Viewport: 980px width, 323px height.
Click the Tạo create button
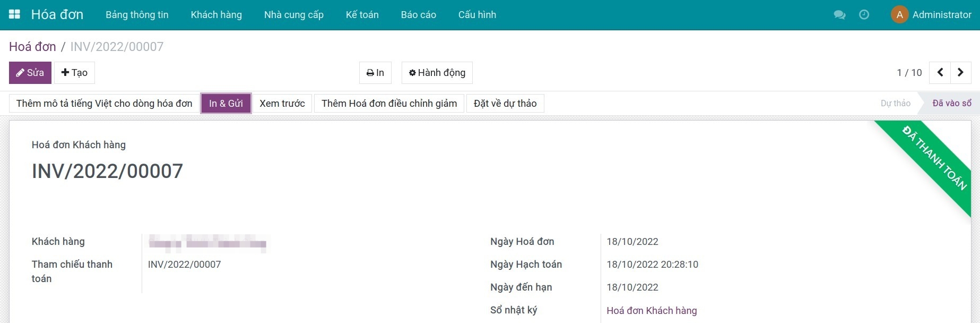click(74, 73)
